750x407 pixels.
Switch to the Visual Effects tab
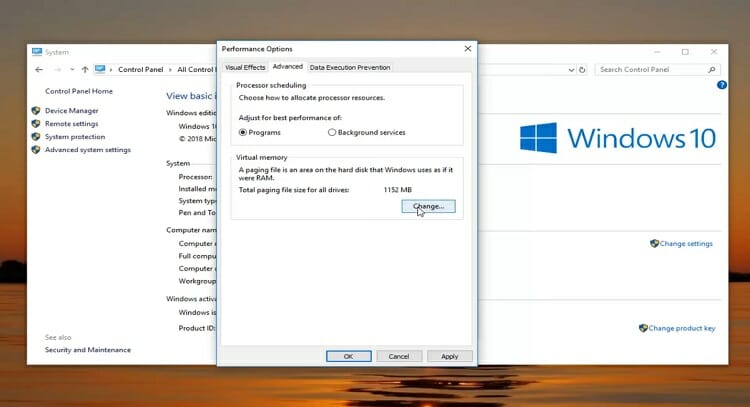click(245, 67)
